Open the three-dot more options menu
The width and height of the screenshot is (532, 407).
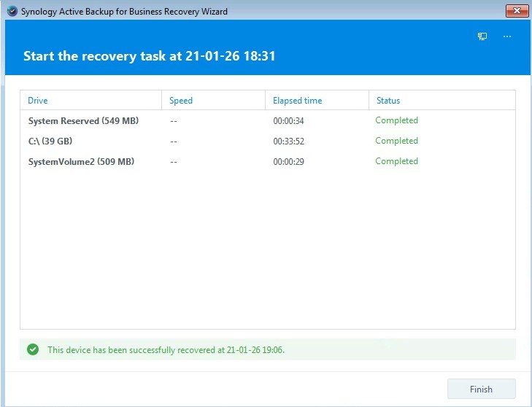[507, 36]
